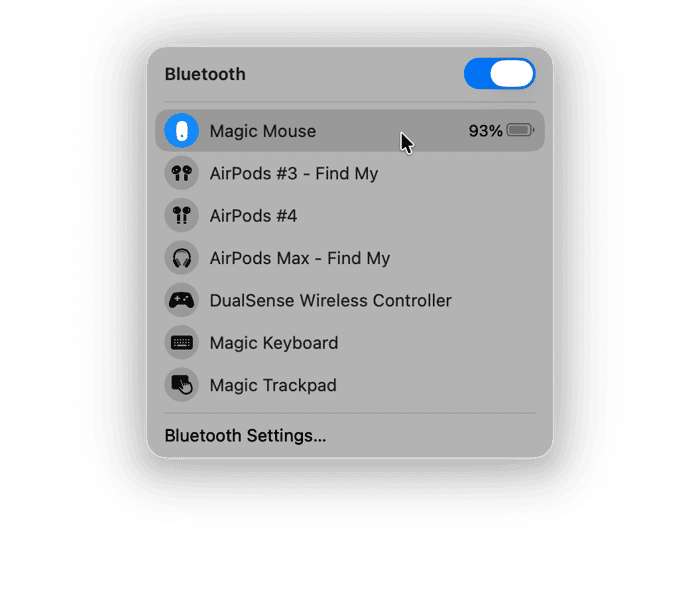This screenshot has width=700, height=605.
Task: Select Magic Mouse device entry
Action: coord(350,131)
